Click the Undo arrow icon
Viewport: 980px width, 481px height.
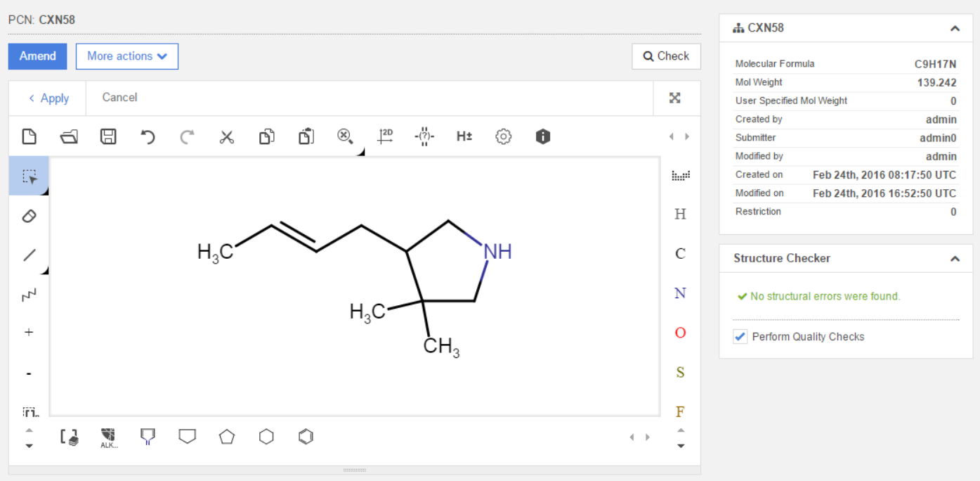[148, 136]
